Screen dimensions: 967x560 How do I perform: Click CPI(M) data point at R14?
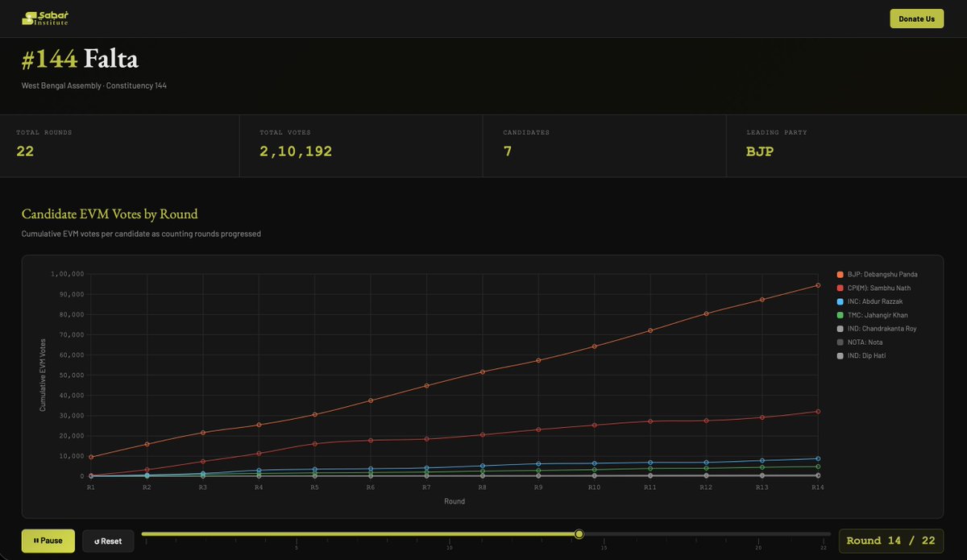[x=817, y=411]
